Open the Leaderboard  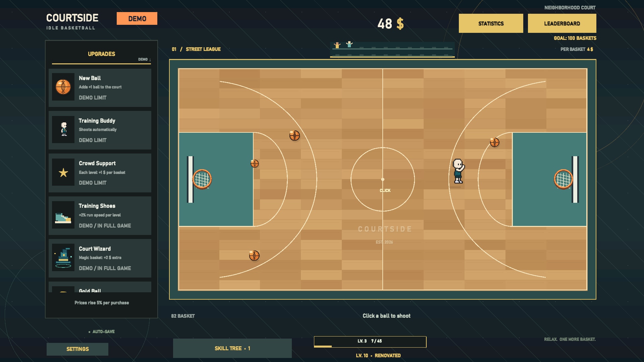pyautogui.click(x=562, y=23)
